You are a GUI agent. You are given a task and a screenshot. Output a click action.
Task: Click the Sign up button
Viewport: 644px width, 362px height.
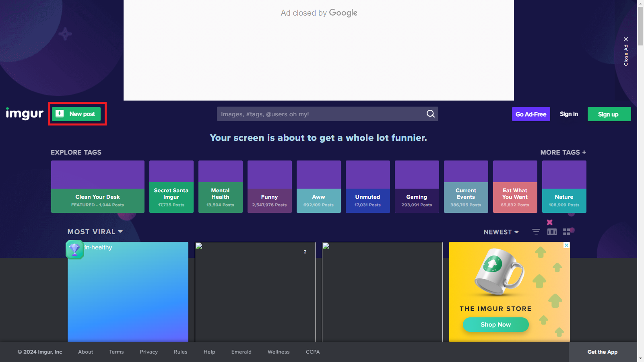click(x=609, y=114)
